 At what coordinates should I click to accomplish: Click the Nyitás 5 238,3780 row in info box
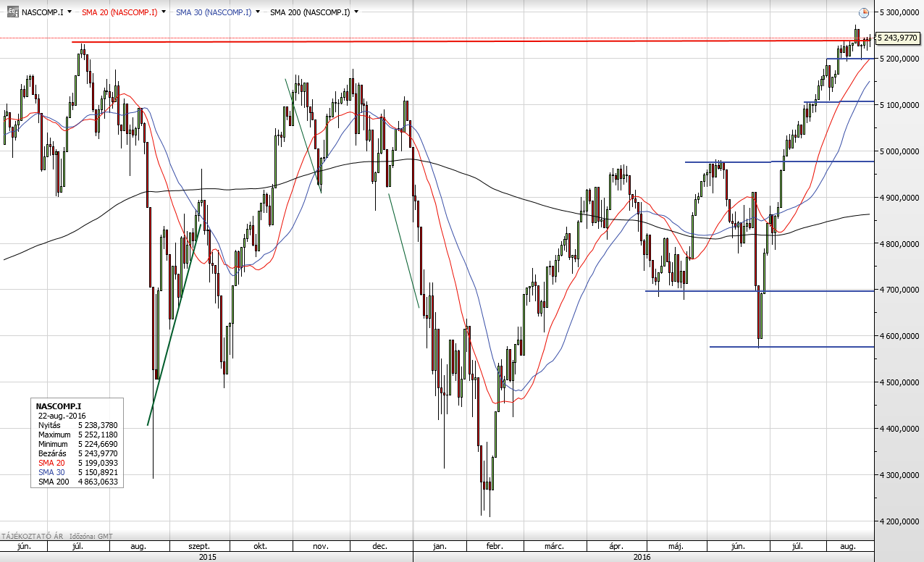[77, 425]
